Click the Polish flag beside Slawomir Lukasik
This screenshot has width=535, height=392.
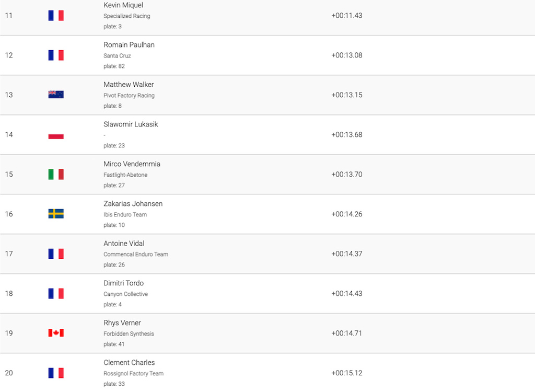[56, 134]
